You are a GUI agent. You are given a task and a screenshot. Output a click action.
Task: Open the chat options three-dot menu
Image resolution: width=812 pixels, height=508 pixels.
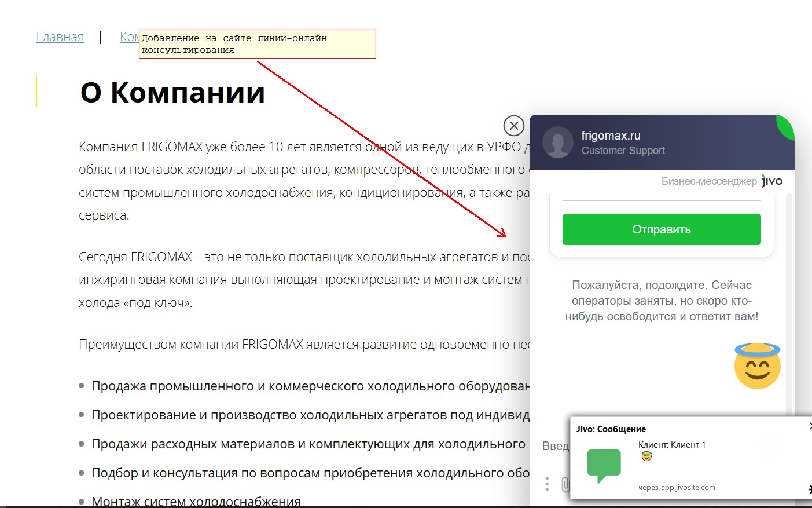(546, 483)
